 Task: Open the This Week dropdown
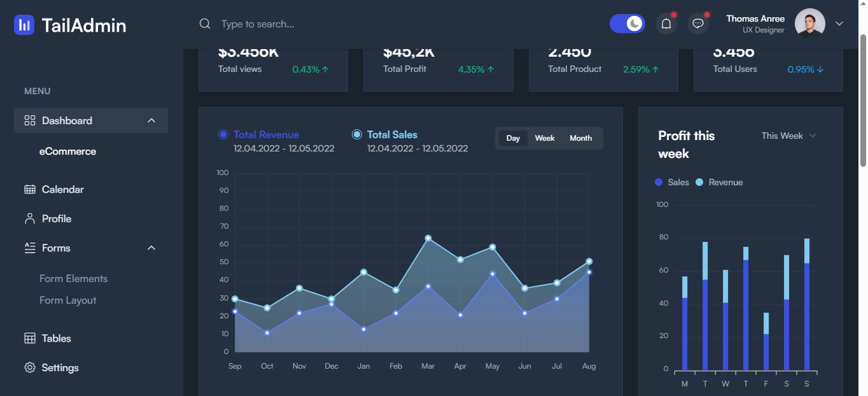pyautogui.click(x=788, y=136)
